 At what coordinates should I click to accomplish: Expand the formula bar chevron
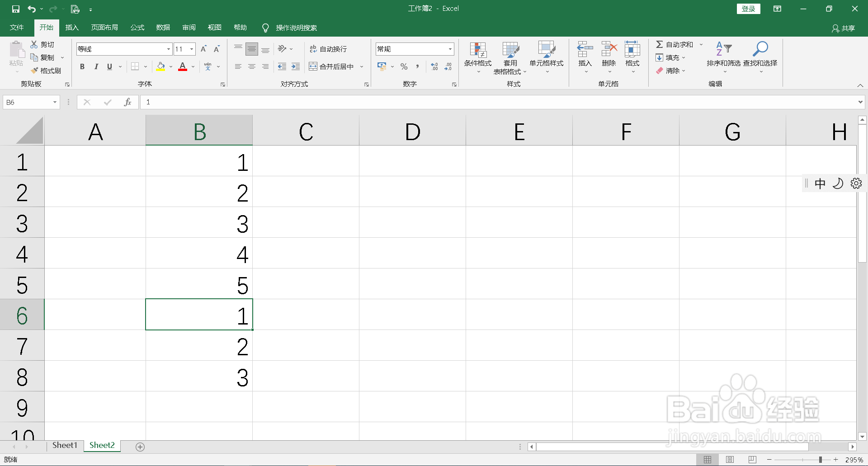point(860,102)
